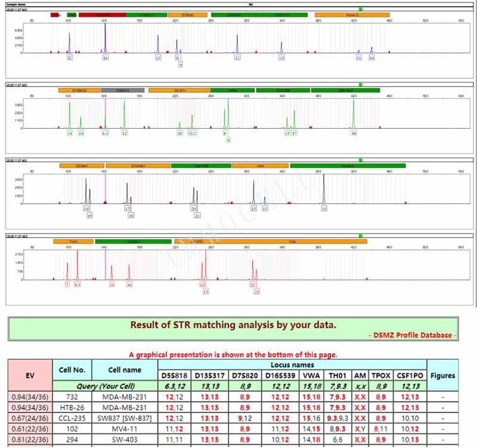Select the MV4-11 cell name row

125,429
